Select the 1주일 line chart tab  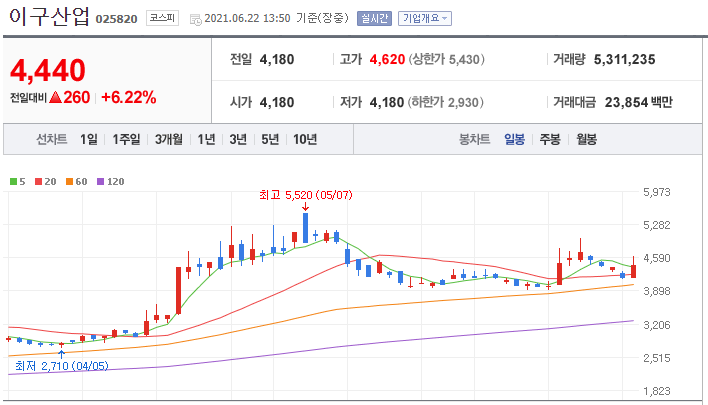pos(126,139)
